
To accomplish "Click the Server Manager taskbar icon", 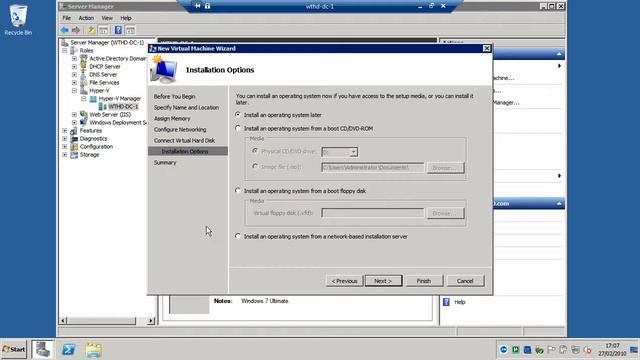I will [43, 350].
